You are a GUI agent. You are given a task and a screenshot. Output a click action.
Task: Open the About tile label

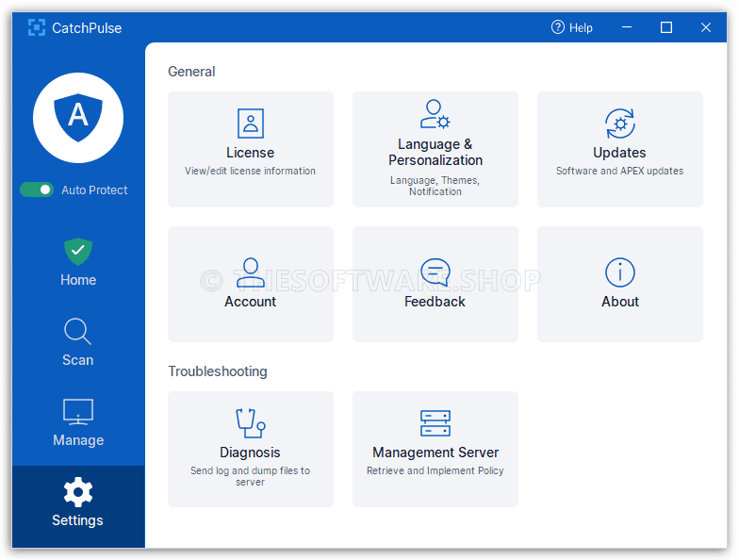[620, 302]
